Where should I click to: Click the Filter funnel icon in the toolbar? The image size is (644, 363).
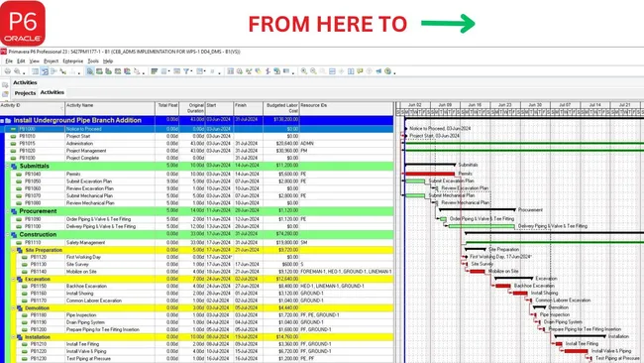pos(186,71)
